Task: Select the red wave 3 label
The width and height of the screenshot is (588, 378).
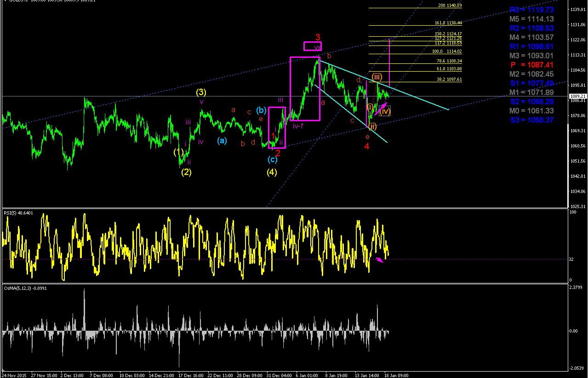Action: (x=317, y=37)
